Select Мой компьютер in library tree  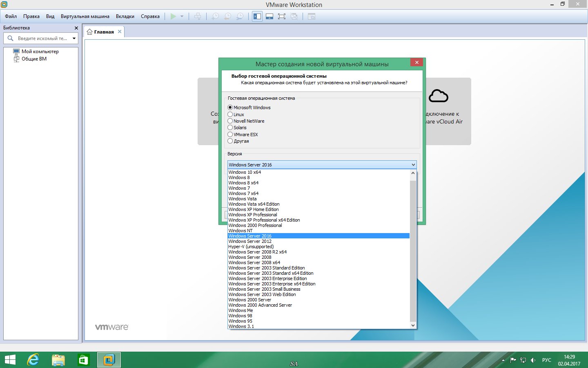(x=36, y=52)
